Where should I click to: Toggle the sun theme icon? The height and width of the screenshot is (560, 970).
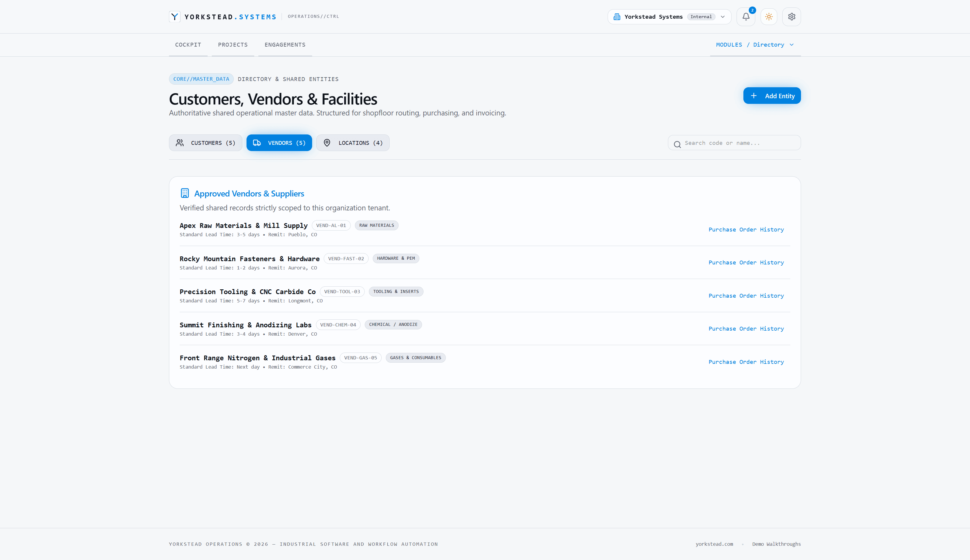click(769, 17)
